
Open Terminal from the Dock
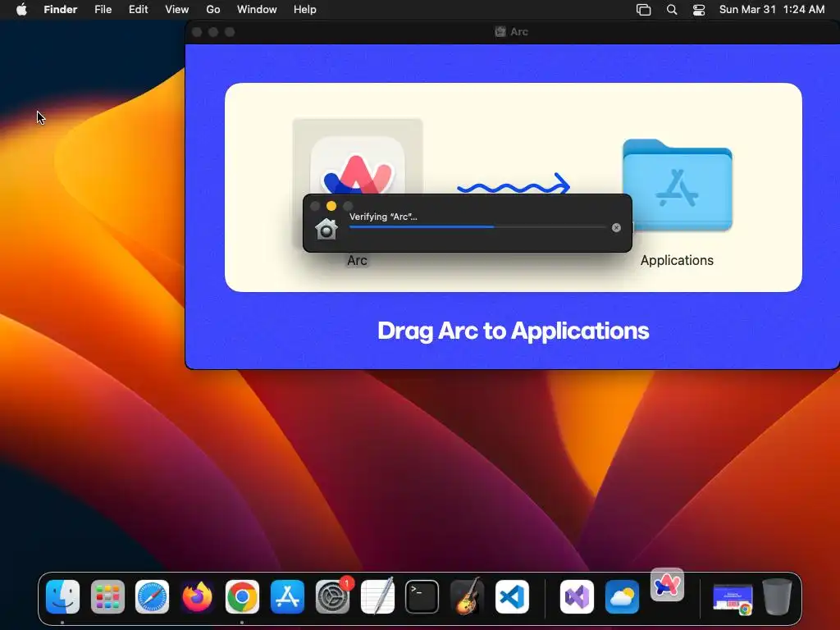tap(422, 597)
